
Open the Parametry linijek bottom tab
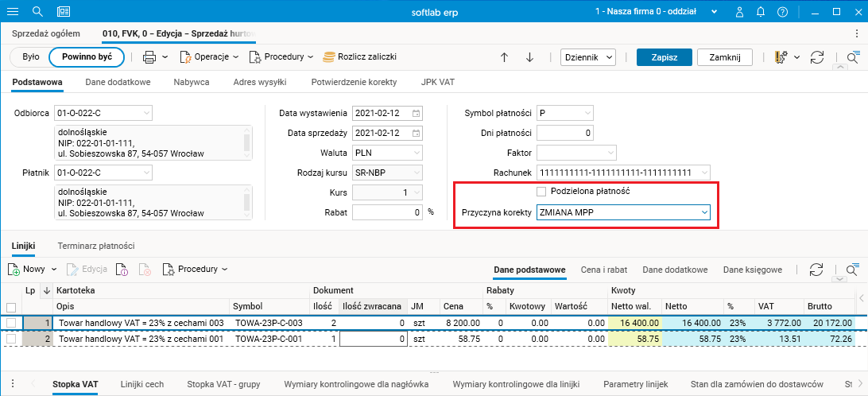click(636, 384)
